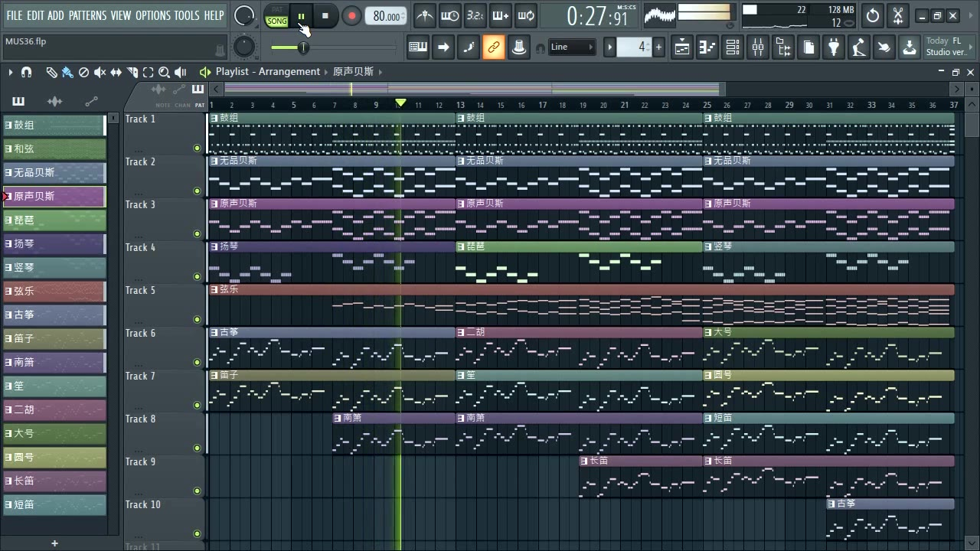Open the Piano roll view
Viewport: 980px width, 551px height.
[707, 47]
